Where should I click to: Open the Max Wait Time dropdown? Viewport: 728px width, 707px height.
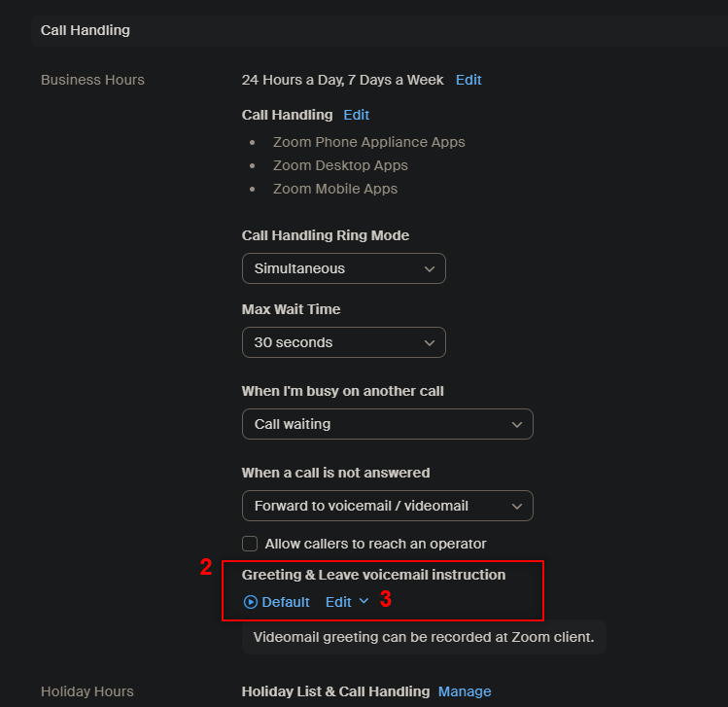tap(343, 342)
